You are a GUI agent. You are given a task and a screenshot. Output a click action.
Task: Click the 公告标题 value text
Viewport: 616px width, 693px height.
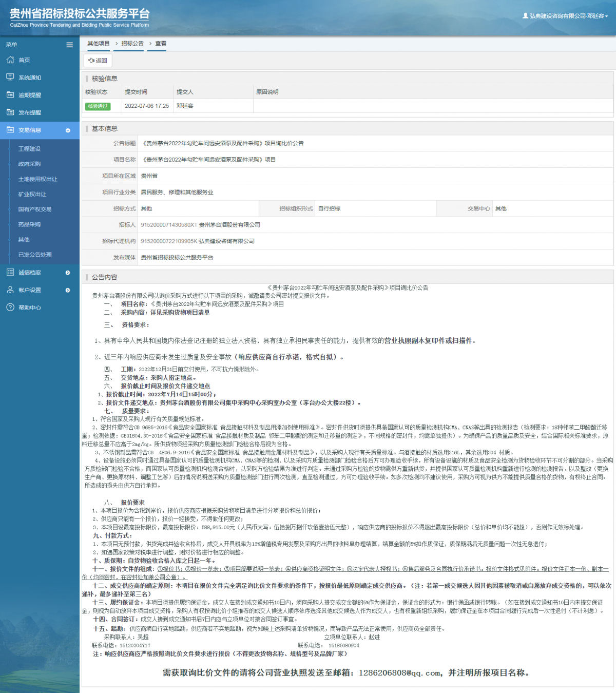tap(222, 143)
